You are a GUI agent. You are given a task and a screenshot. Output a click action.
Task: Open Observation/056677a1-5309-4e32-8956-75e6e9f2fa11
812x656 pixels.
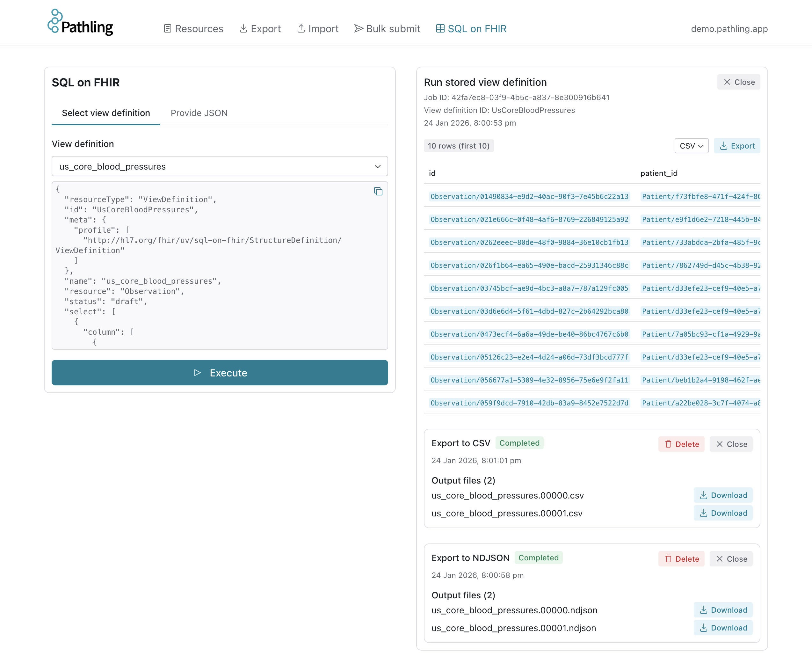[529, 380]
